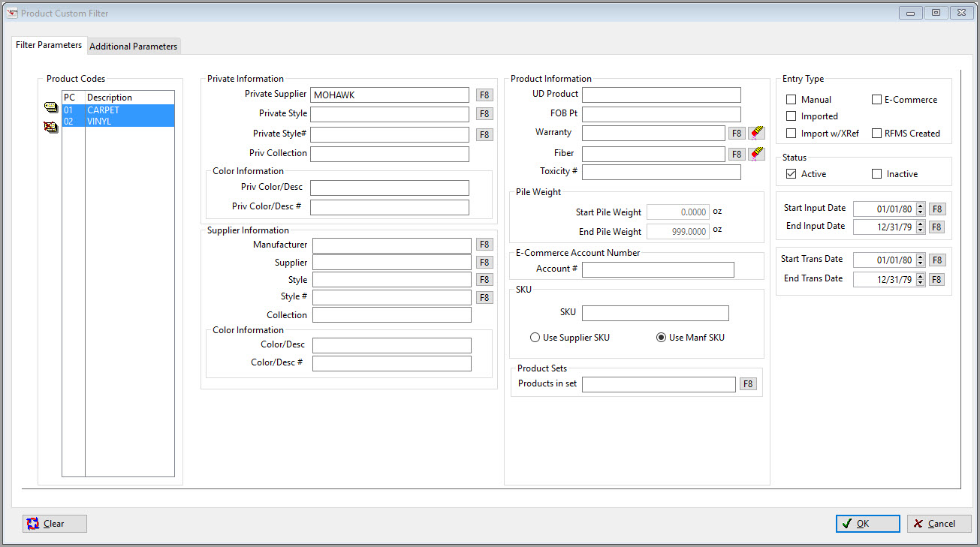
Task: Decrease End Trans Date with the down spinner
Action: click(921, 283)
